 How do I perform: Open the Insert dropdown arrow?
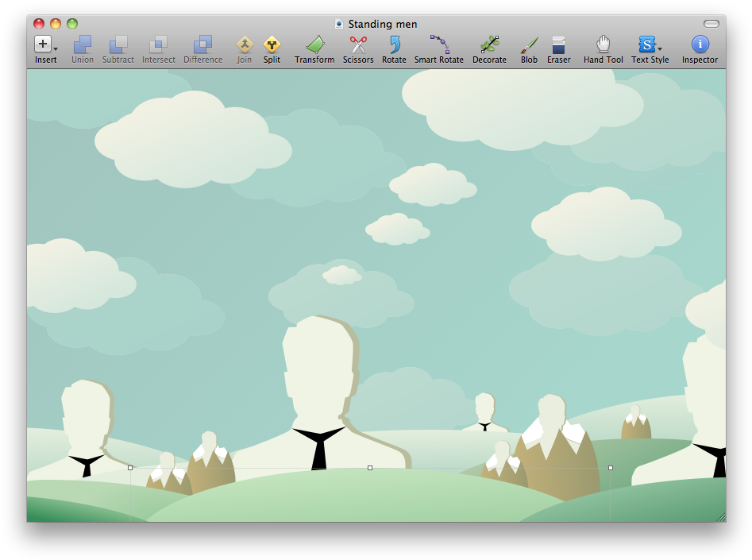(x=56, y=48)
